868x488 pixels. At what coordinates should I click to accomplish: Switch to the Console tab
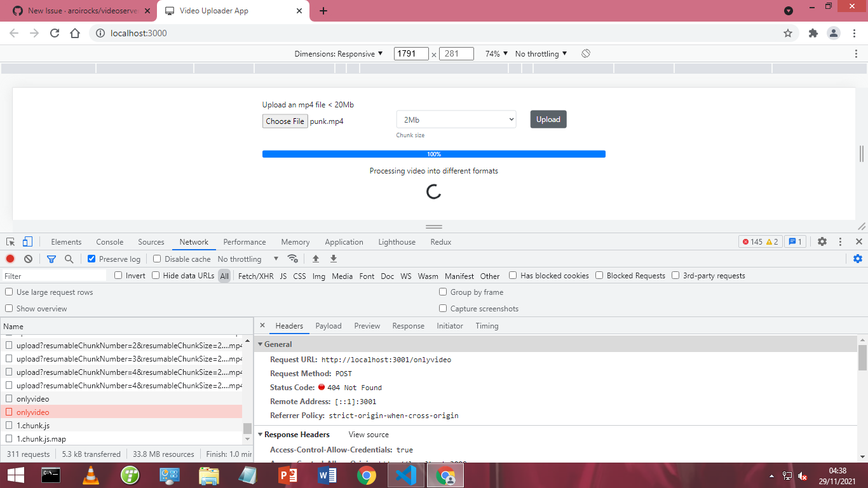point(110,242)
